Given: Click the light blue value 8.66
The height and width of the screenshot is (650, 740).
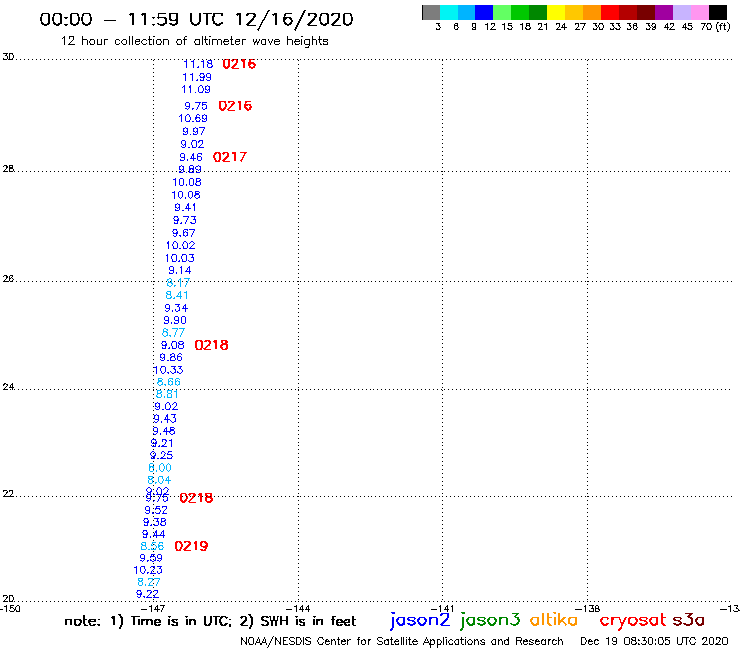Looking at the screenshot, I should coord(168,382).
